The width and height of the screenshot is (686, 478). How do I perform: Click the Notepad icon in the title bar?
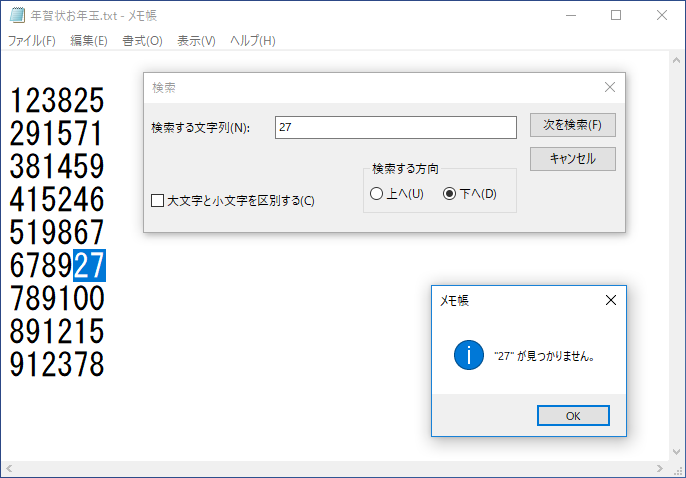pos(15,15)
